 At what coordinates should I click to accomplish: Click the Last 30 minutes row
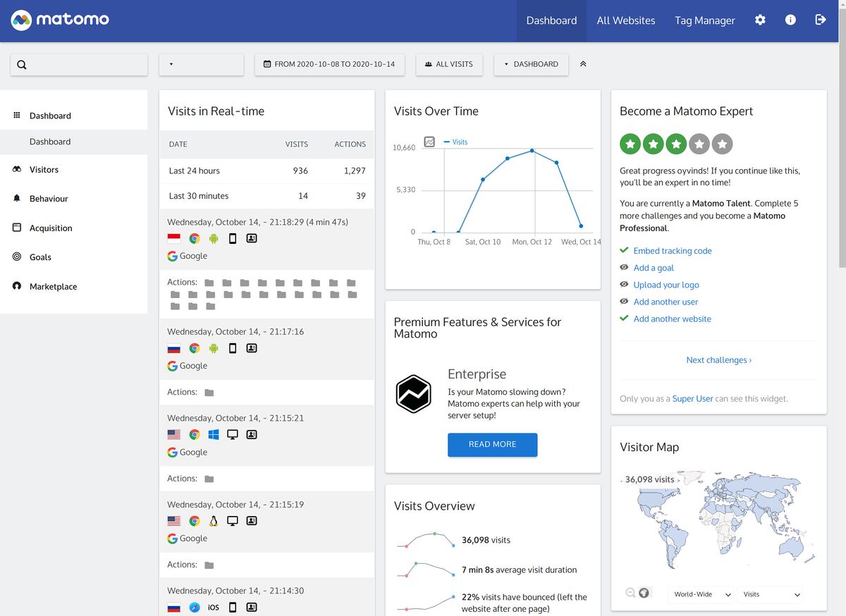267,196
